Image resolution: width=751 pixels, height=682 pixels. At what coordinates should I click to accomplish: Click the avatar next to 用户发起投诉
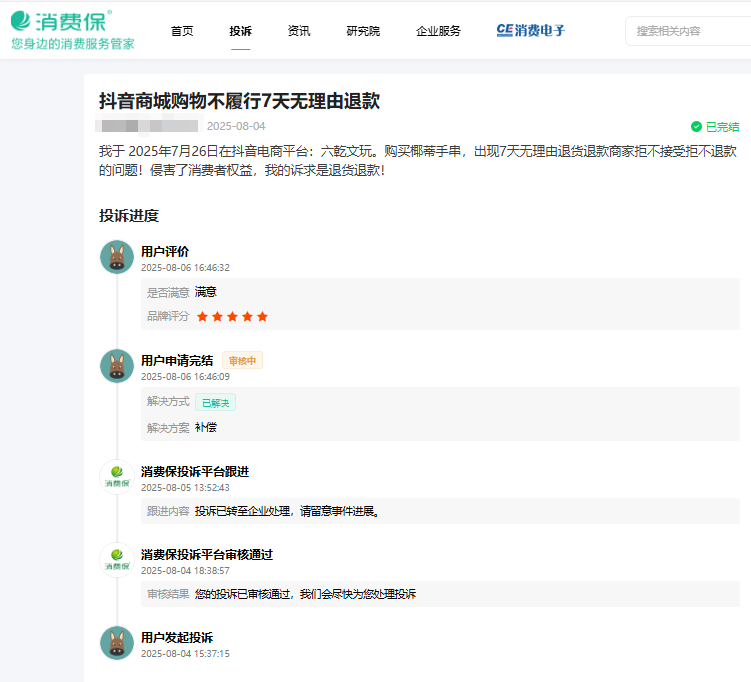(x=117, y=643)
